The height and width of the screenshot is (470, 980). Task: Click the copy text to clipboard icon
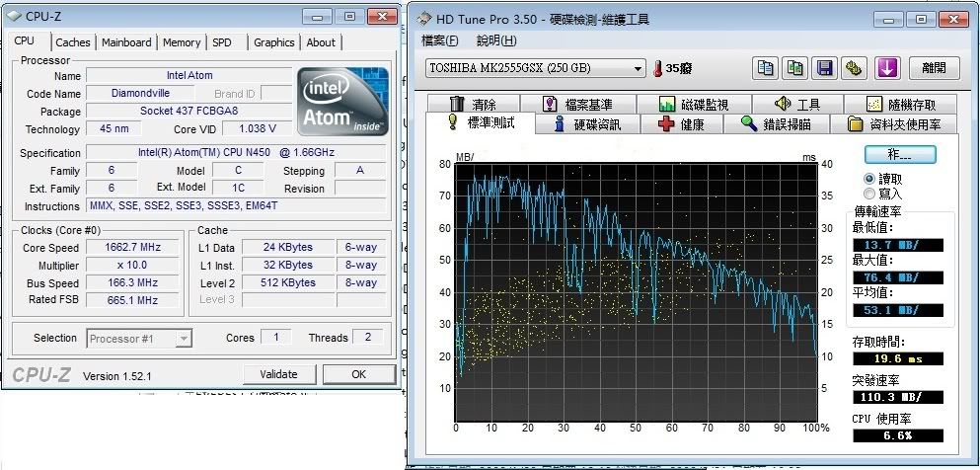pyautogui.click(x=765, y=68)
